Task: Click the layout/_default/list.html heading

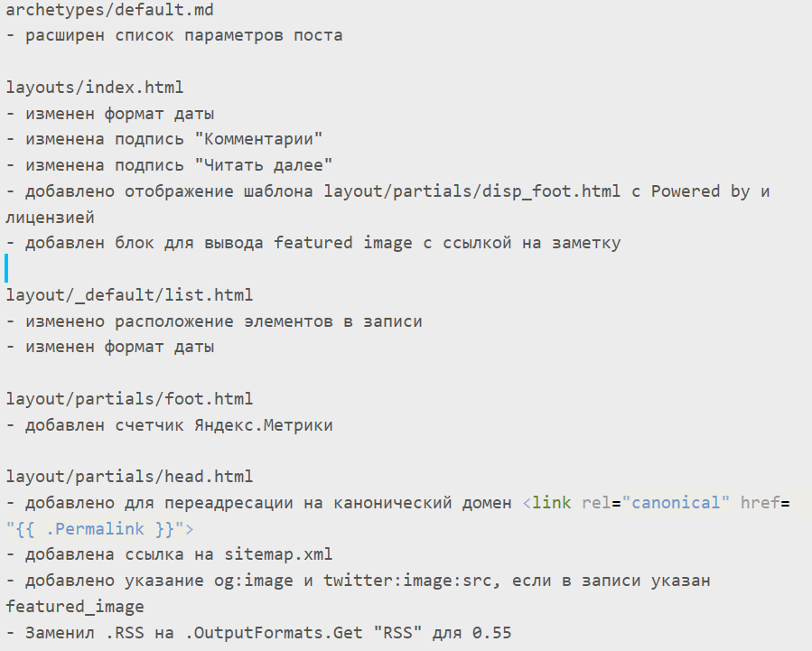Action: coord(129,295)
